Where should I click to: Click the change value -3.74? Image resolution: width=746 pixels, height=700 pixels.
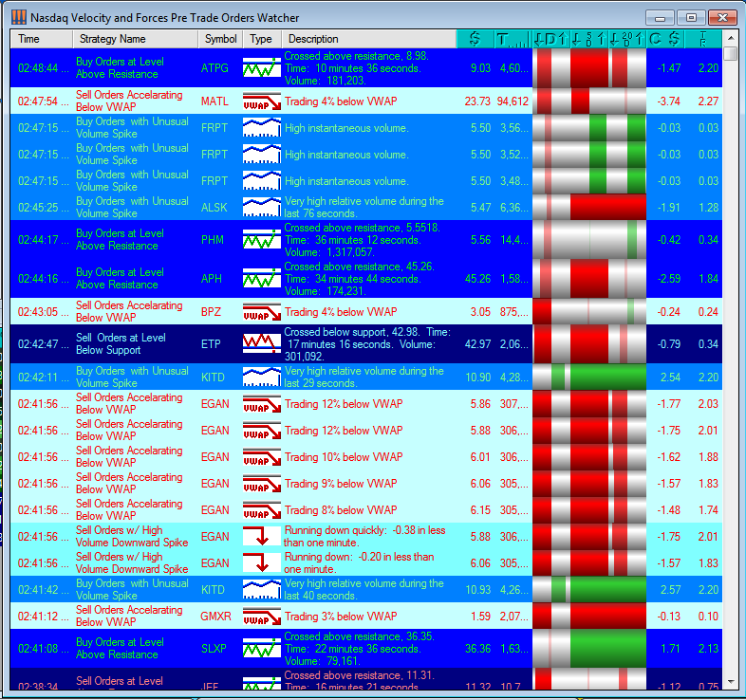point(669,101)
